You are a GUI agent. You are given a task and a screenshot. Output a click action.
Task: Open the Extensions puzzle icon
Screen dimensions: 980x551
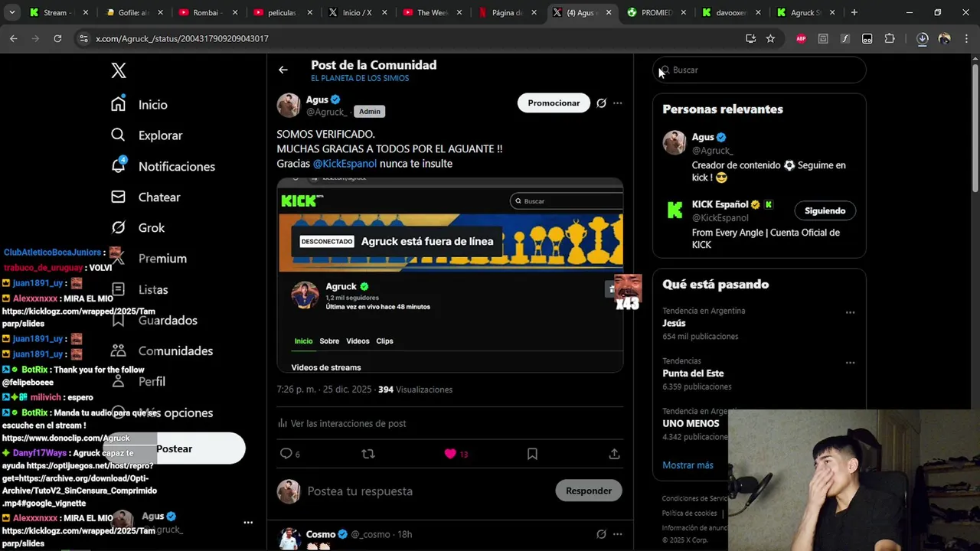(x=890, y=38)
